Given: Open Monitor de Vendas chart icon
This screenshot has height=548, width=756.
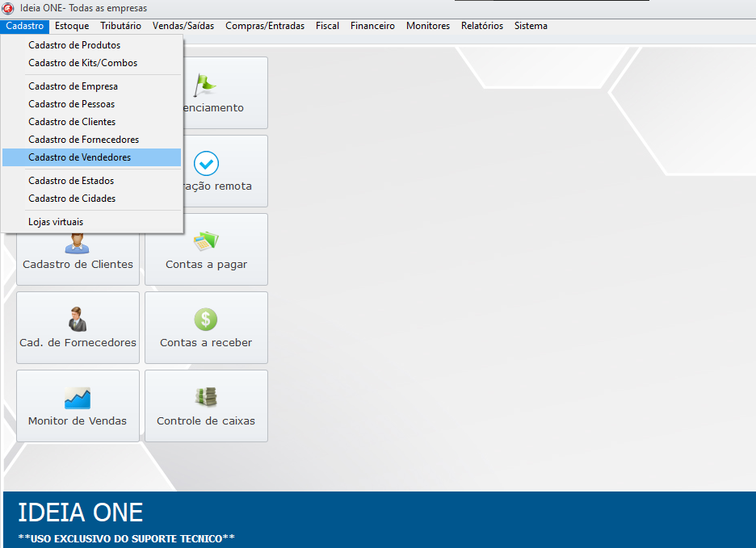Looking at the screenshot, I should [x=78, y=397].
